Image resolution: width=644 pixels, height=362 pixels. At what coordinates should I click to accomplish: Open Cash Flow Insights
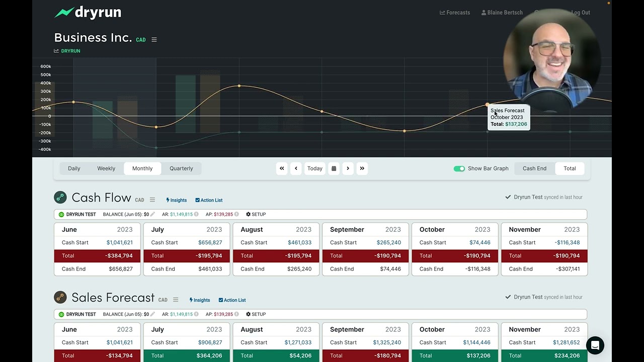point(177,200)
